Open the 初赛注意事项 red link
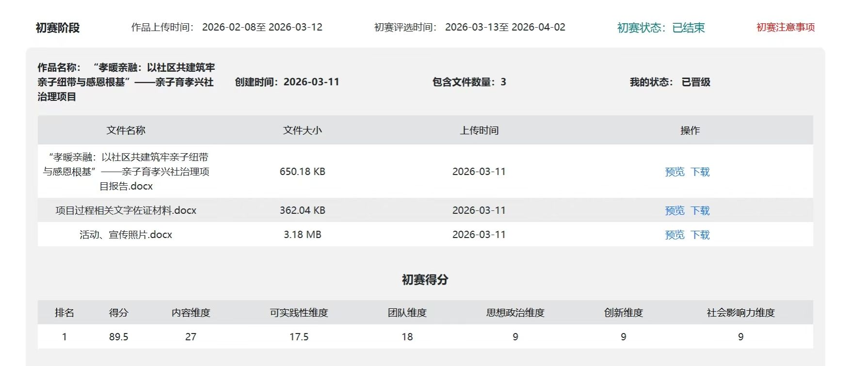 (785, 28)
